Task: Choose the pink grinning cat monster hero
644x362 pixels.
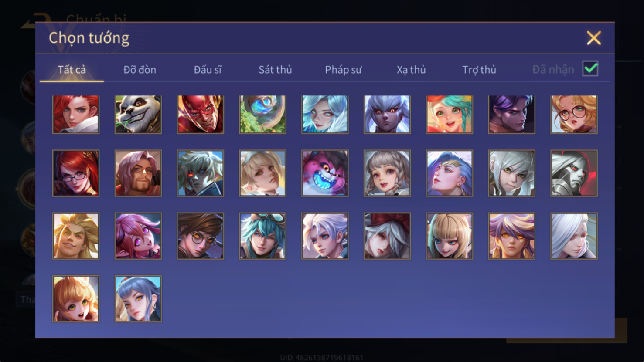Action: click(x=325, y=173)
